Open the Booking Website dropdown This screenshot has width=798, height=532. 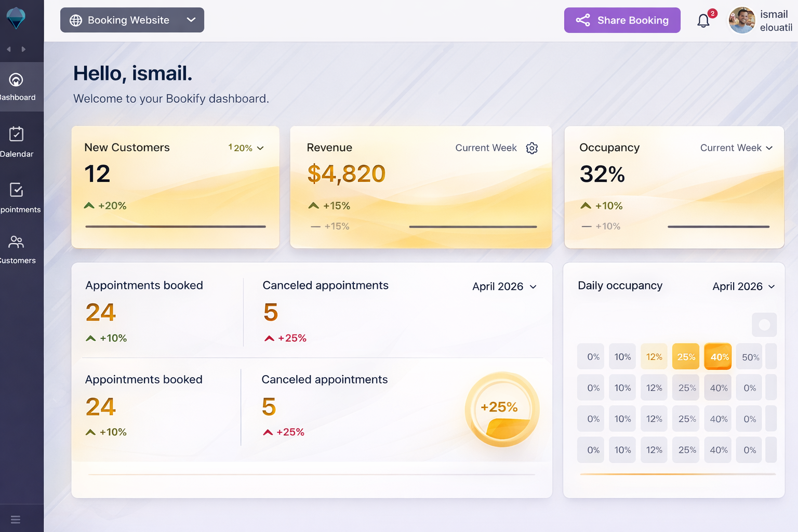pos(132,20)
